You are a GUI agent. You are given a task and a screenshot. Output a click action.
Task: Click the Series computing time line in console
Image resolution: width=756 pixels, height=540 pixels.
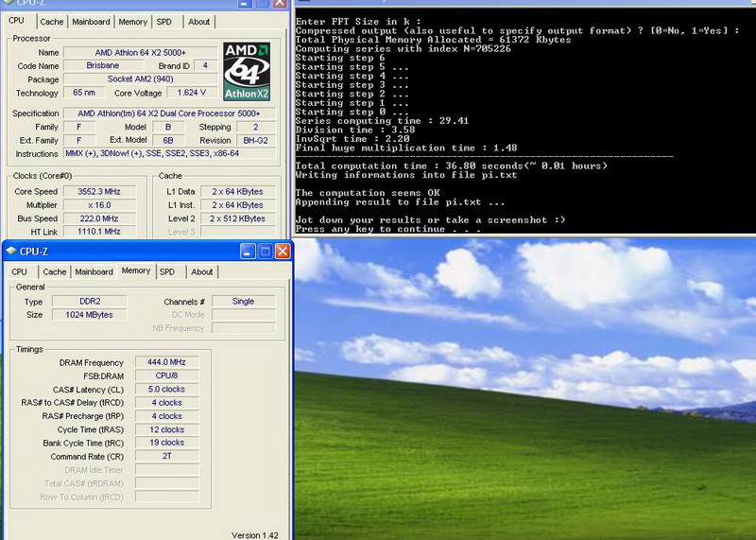click(382, 121)
